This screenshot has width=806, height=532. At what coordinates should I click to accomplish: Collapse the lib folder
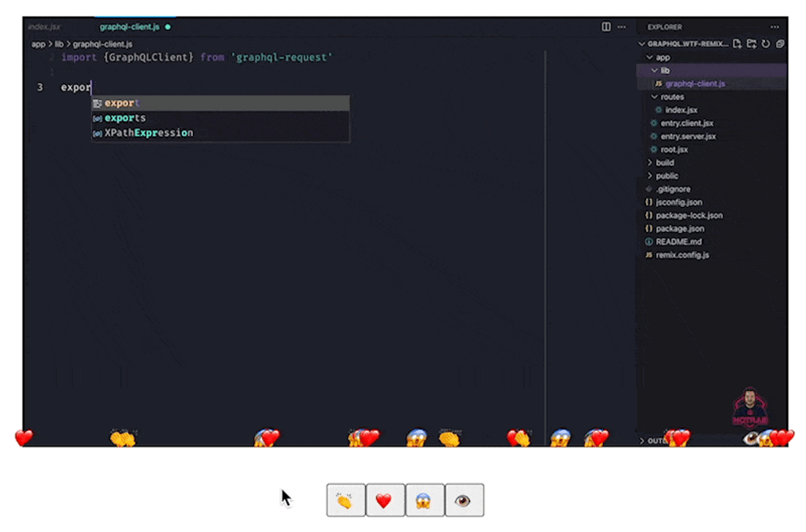[711, 70]
